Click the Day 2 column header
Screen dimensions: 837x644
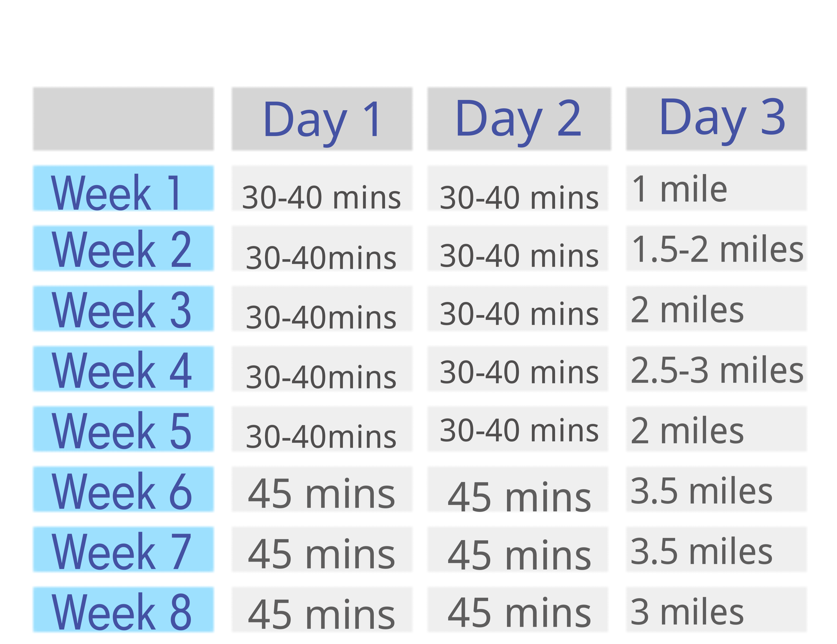tap(519, 119)
